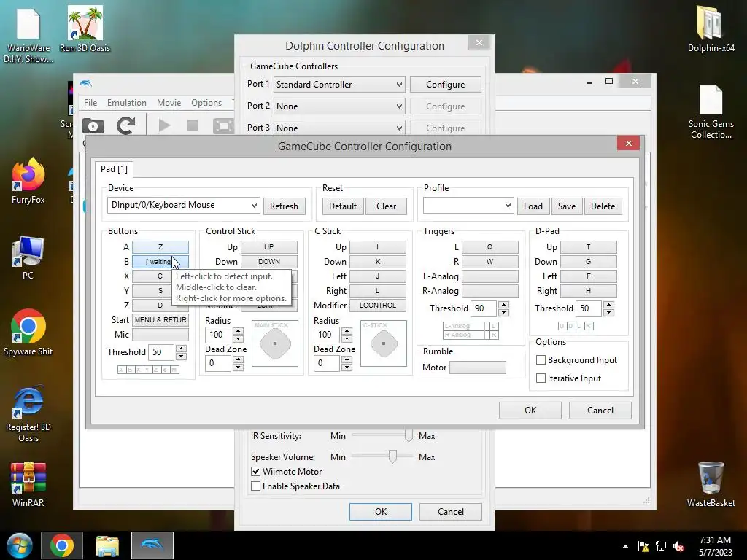The width and height of the screenshot is (747, 560).
Task: Increase the Control Stick Radius spinner
Action: (x=239, y=330)
